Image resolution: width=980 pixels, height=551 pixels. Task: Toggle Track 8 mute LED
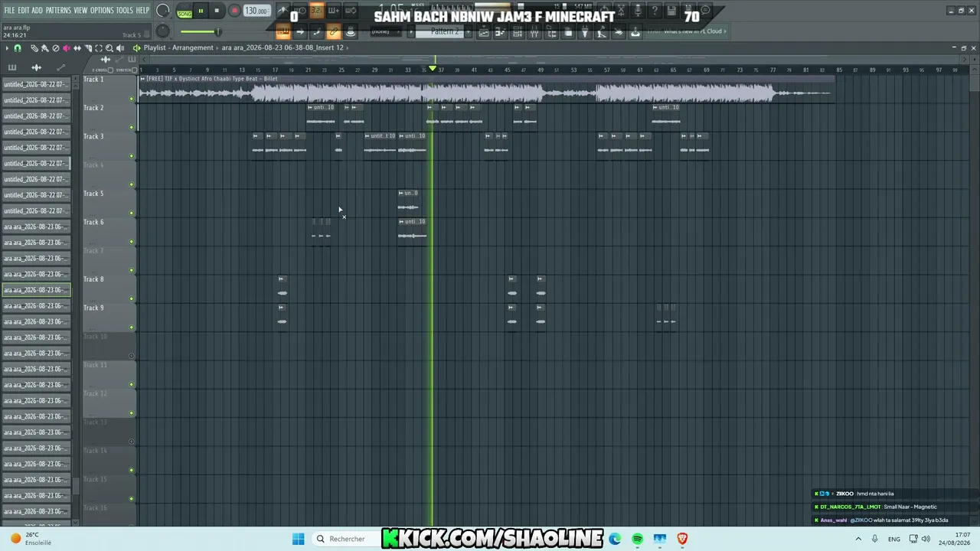(x=132, y=298)
